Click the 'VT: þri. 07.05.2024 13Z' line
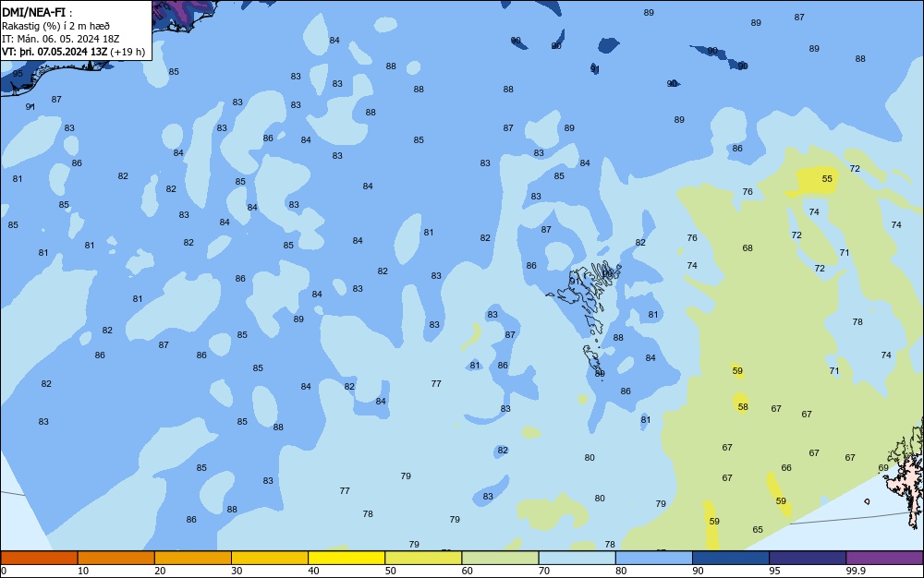The width and height of the screenshot is (924, 578). 55,52
